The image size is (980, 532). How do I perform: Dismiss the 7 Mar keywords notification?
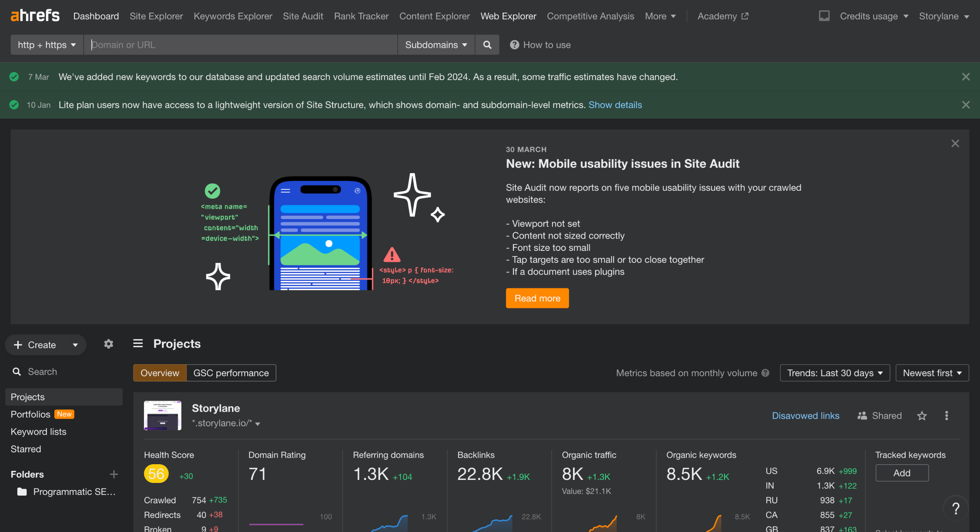(966, 77)
